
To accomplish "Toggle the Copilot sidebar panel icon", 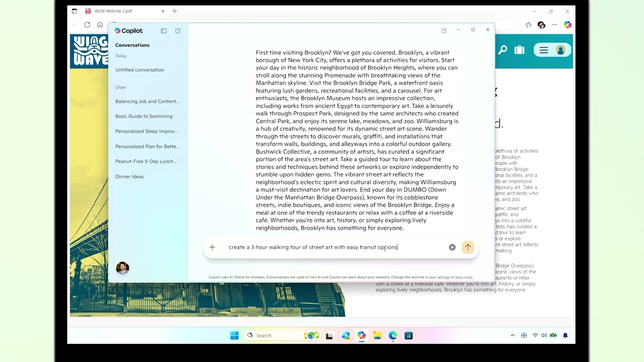I will pos(164,31).
